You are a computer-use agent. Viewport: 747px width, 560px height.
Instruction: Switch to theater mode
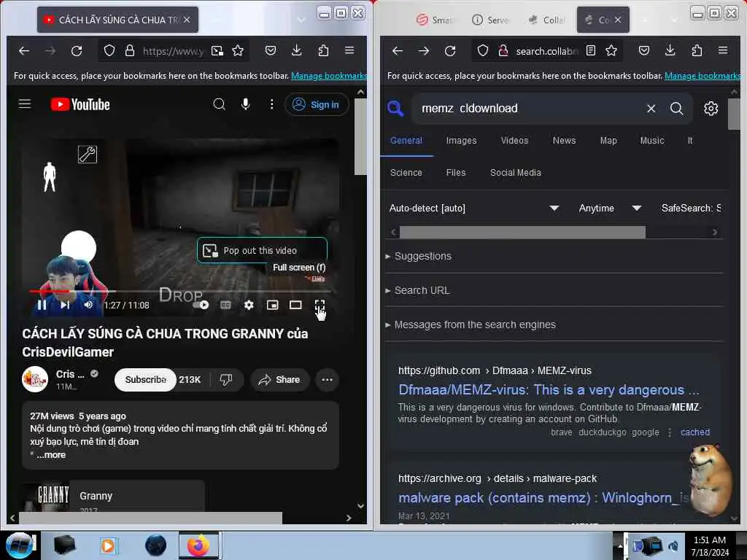pos(295,305)
